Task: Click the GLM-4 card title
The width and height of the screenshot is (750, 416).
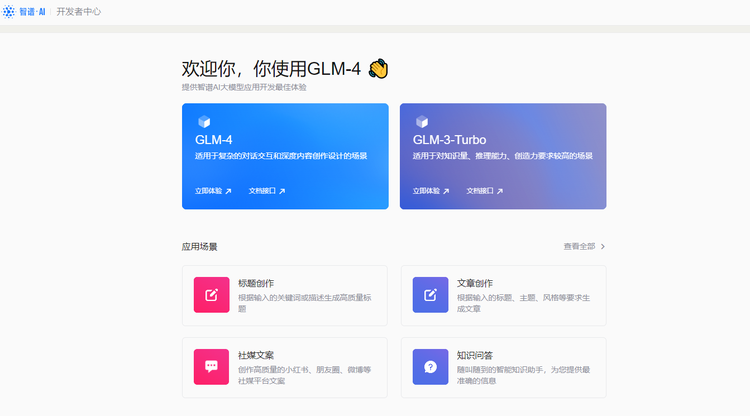Action: coord(213,140)
